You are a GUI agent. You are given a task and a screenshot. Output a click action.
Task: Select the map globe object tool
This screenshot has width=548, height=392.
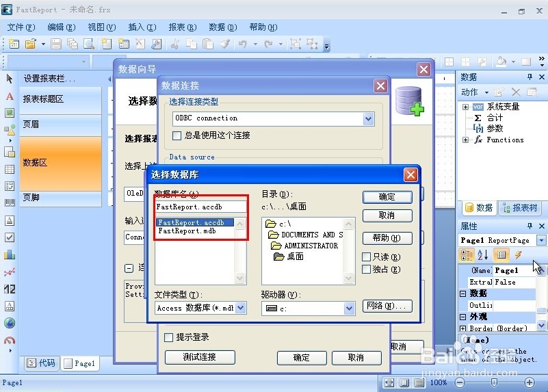pyautogui.click(x=10, y=323)
